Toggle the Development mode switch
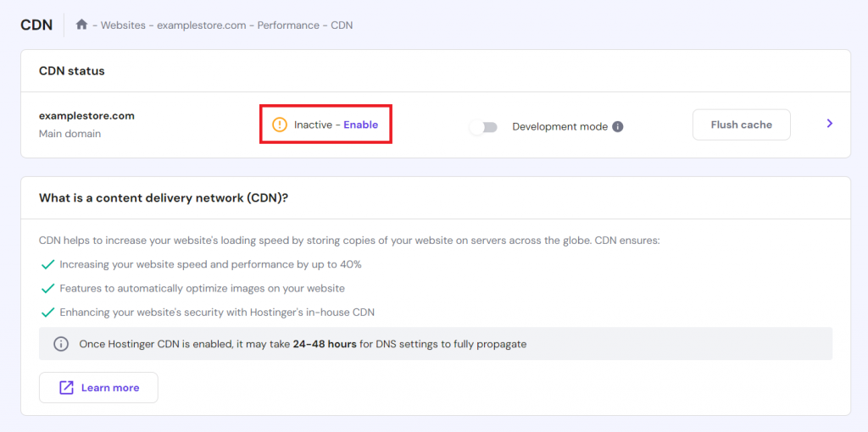Image resolution: width=868 pixels, height=432 pixels. coord(484,127)
